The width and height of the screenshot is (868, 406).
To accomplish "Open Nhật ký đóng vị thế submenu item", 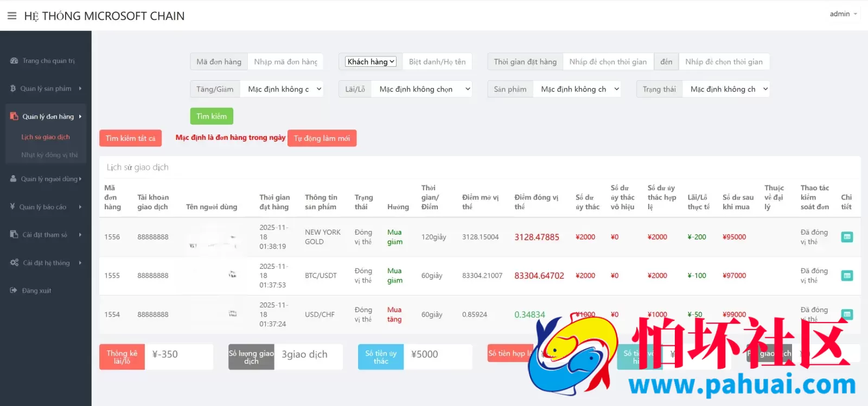I will 49,155.
